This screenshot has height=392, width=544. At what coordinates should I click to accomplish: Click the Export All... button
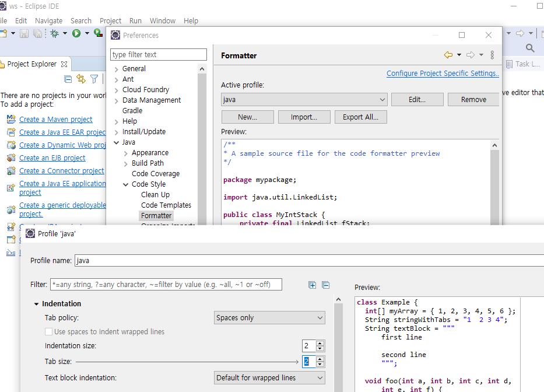point(360,117)
